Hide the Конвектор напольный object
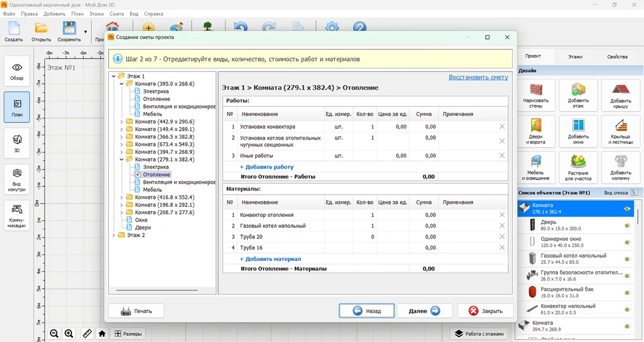The height and width of the screenshot is (342, 644). (x=627, y=309)
